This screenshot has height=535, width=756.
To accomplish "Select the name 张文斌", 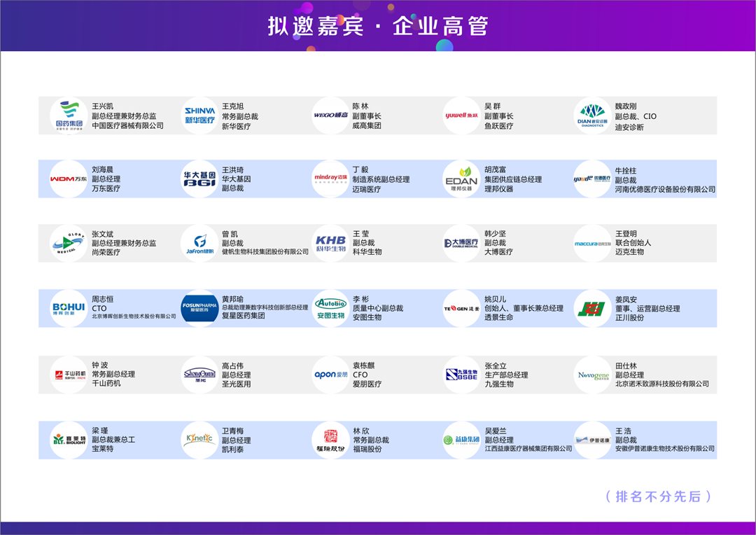I will (103, 234).
